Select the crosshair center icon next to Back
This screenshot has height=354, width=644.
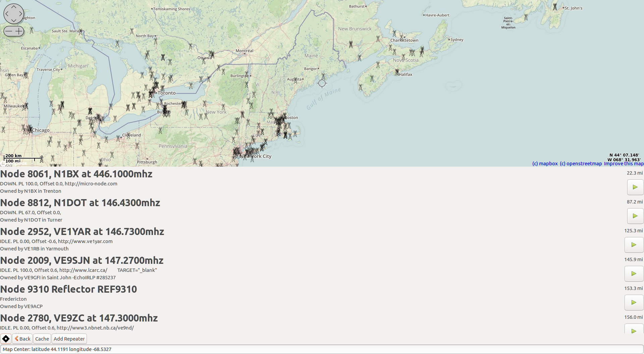click(6, 339)
